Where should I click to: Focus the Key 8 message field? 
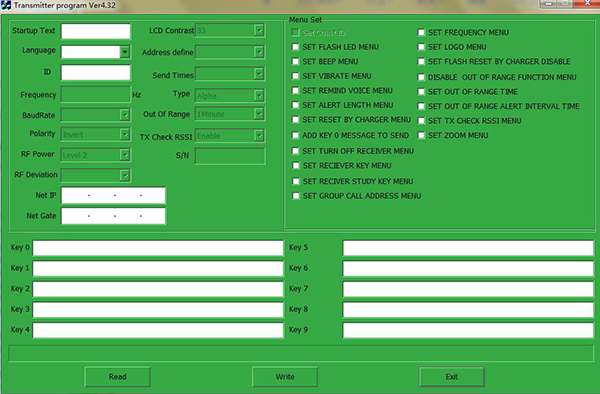tap(468, 310)
